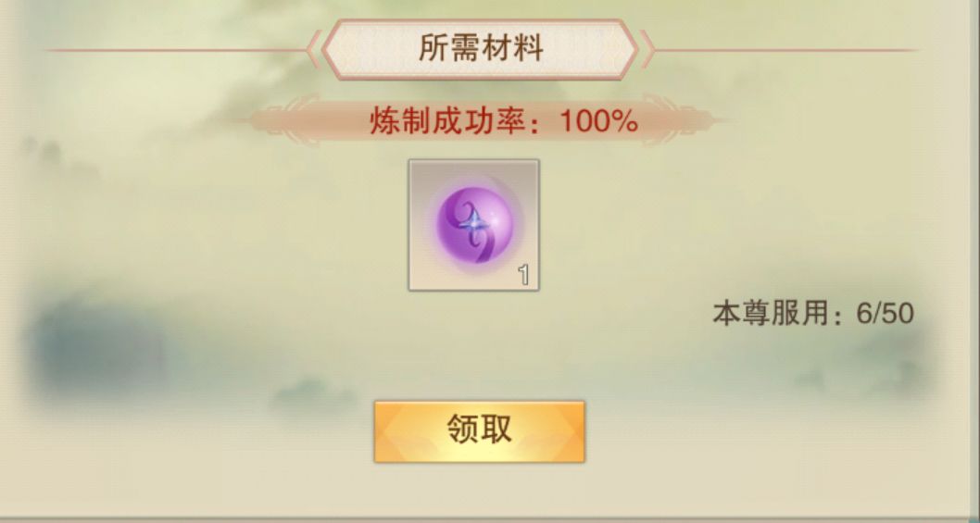Viewport: 980px width, 523px height.
Task: Tap the right chevron ornament beside 所需材料
Action: coord(647,49)
